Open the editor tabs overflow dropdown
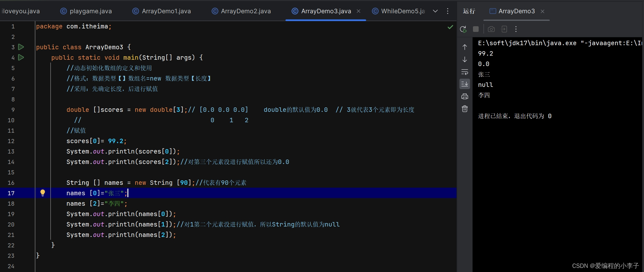Screen dimensions: 644x272 [435, 11]
